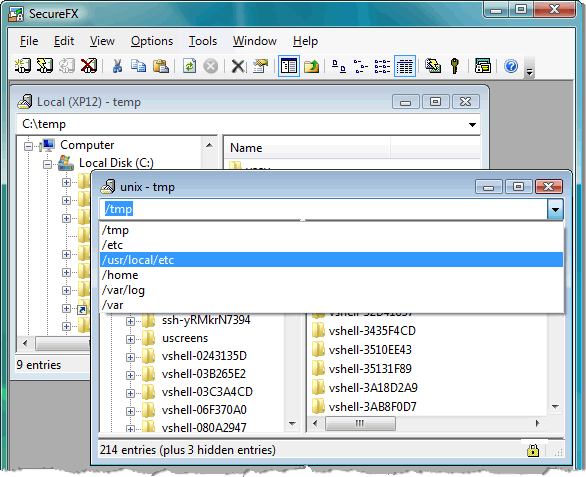Open Properties via the toolbar icon
586x477 pixels.
(x=260, y=66)
